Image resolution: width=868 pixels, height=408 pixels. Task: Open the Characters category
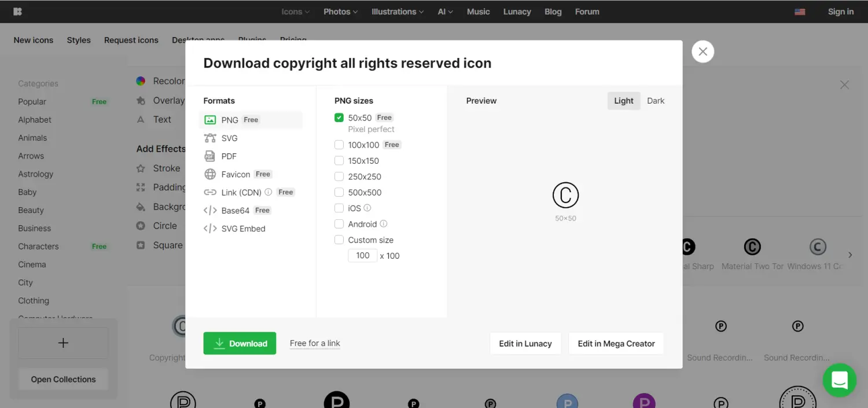click(x=38, y=246)
